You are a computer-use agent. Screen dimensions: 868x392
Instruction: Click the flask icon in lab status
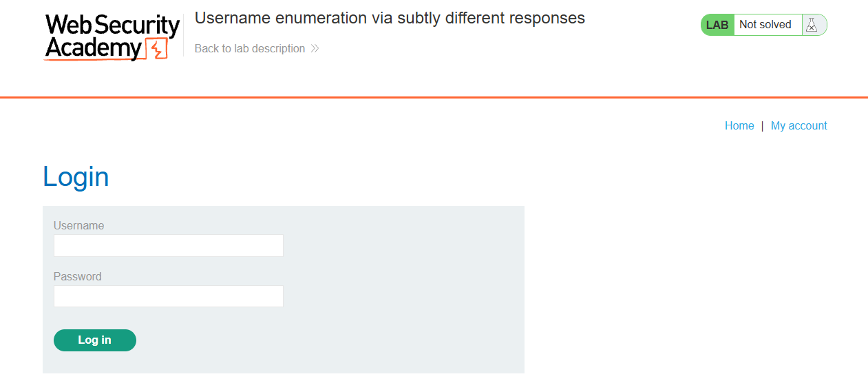pyautogui.click(x=812, y=25)
